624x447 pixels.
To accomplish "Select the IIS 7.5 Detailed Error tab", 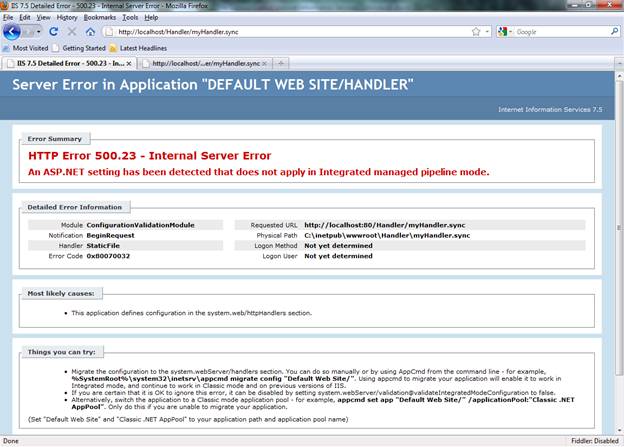I will 70,64.
